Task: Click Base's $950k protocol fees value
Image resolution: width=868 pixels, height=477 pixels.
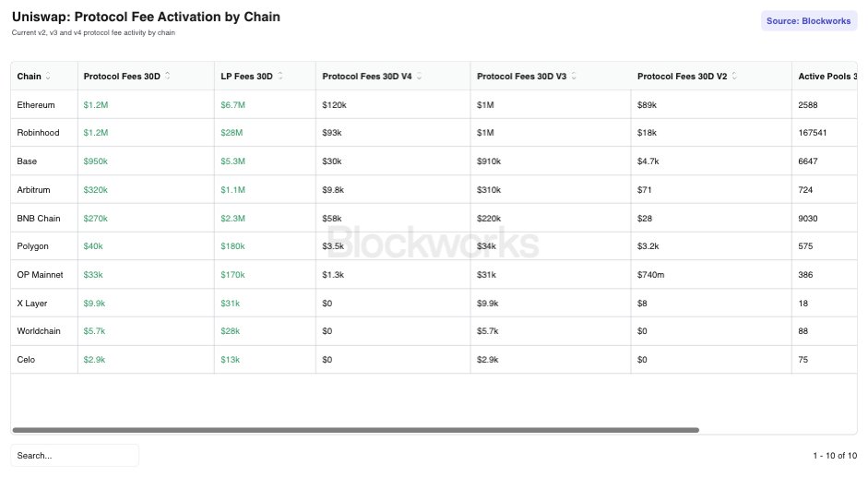Action: [x=96, y=161]
